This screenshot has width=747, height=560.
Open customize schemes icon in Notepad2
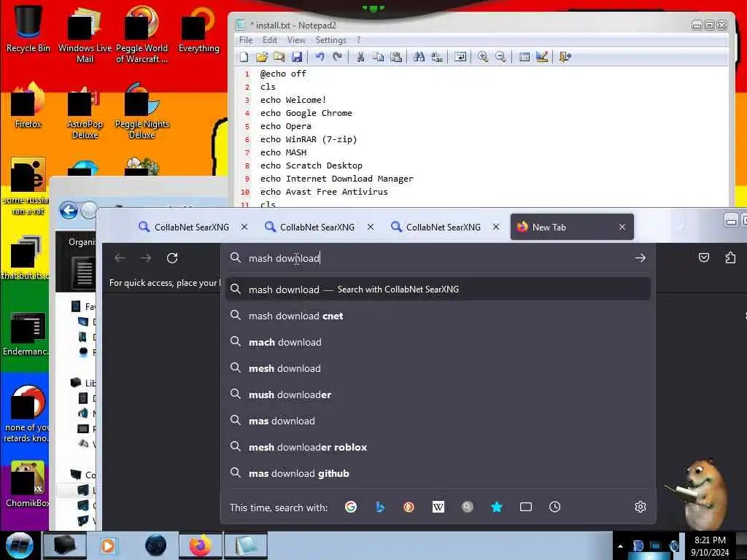(x=542, y=57)
